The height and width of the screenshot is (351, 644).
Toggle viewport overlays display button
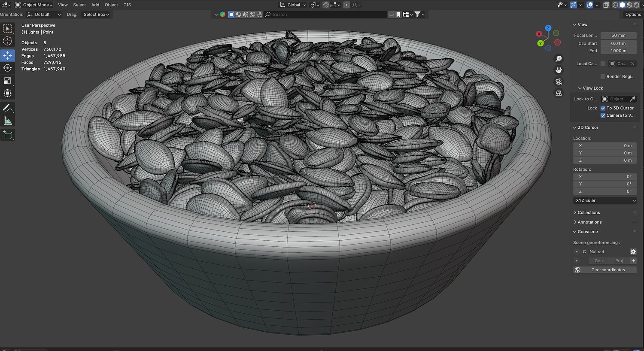pyautogui.click(x=590, y=5)
